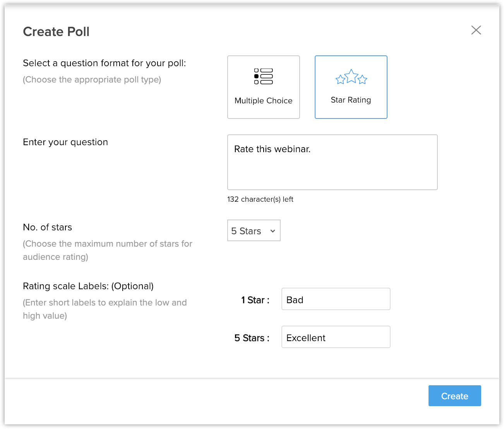Click the 'Create Poll' dialog title
Image resolution: width=504 pixels, height=429 pixels.
56,32
